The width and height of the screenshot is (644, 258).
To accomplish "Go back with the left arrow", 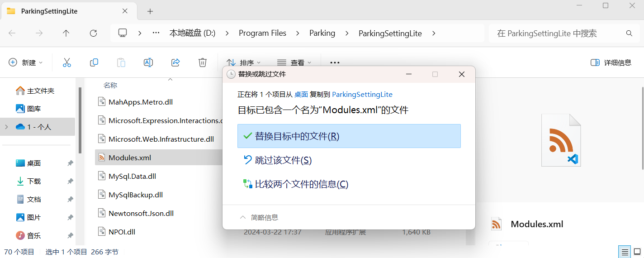I will pos(12,33).
